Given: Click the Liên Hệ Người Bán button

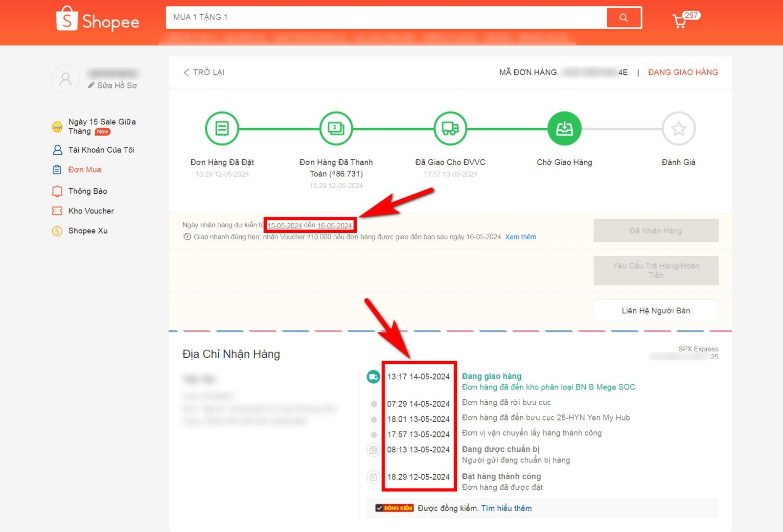Looking at the screenshot, I should click(x=656, y=310).
